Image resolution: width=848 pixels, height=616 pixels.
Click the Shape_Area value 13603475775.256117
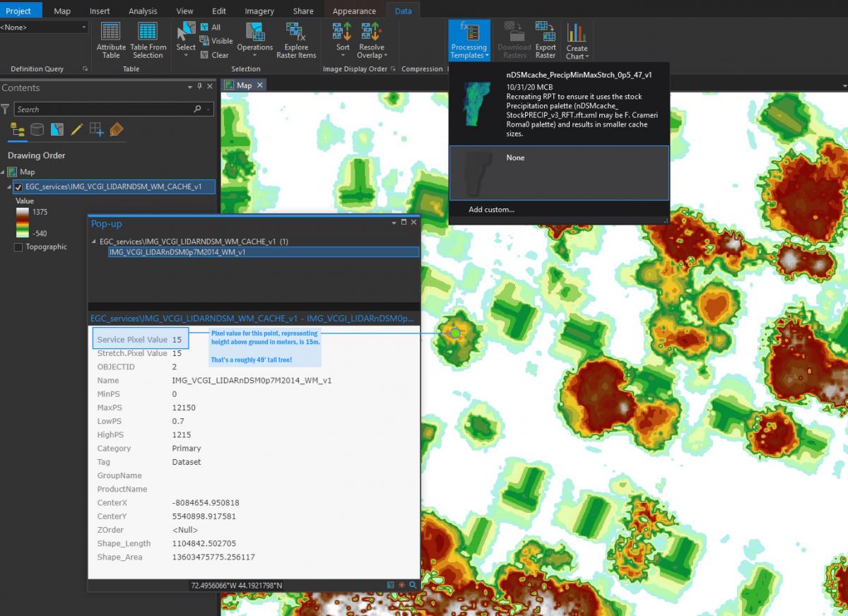[213, 557]
